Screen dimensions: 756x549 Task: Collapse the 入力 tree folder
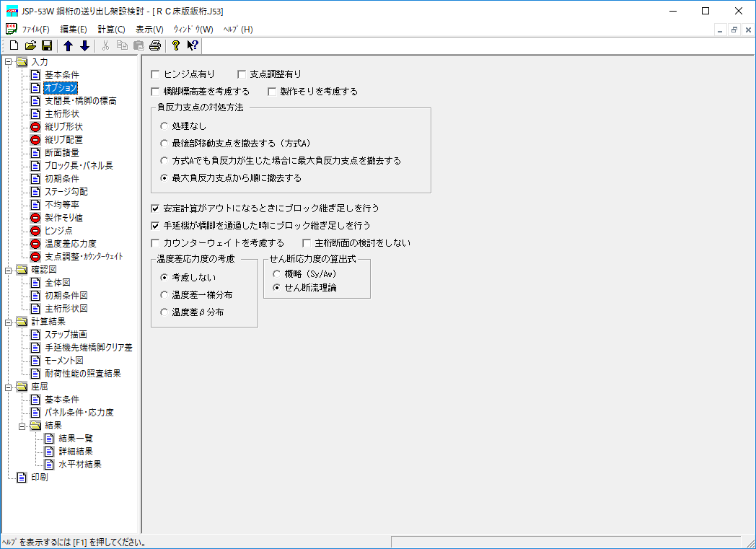tap(8, 61)
